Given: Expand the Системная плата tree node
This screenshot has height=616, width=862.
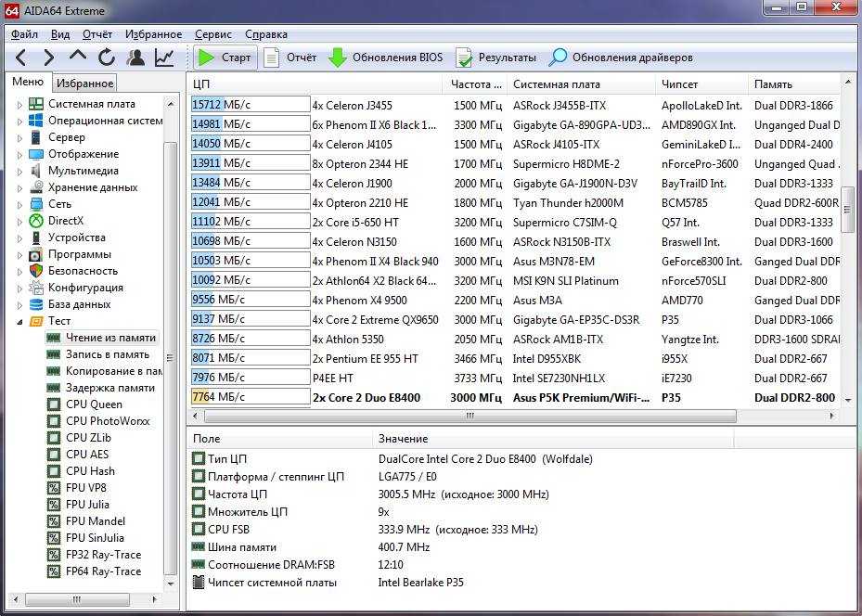Looking at the screenshot, I should (x=19, y=104).
